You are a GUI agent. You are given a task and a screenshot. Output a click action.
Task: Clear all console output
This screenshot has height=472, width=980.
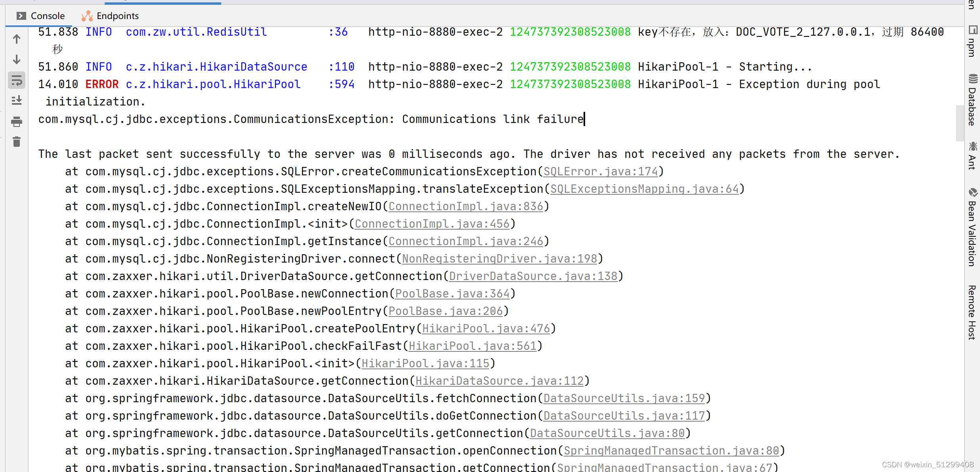tap(16, 142)
